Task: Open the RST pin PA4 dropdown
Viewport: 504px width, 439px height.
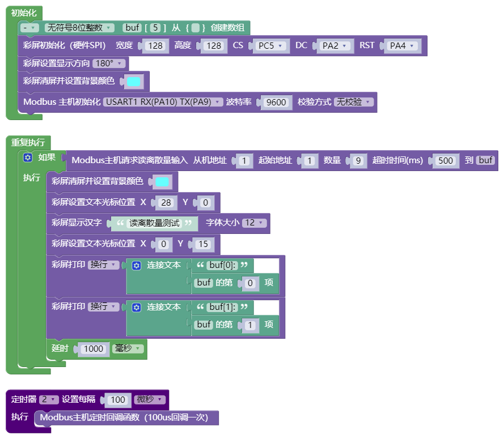Action: pyautogui.click(x=402, y=46)
